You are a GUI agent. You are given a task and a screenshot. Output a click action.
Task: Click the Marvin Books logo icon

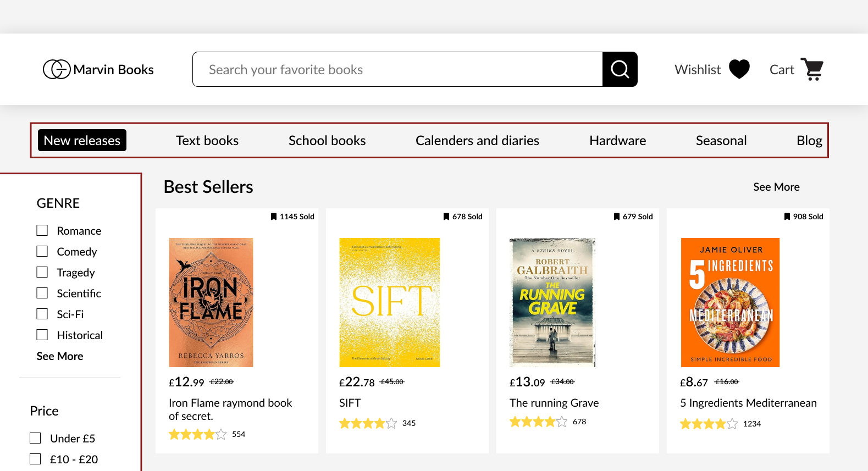pos(57,69)
